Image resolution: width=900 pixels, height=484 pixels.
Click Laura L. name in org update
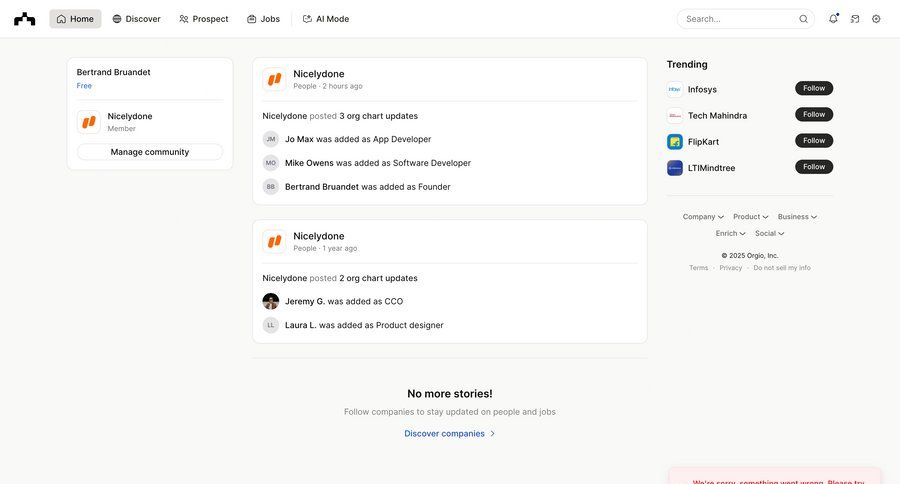301,326
